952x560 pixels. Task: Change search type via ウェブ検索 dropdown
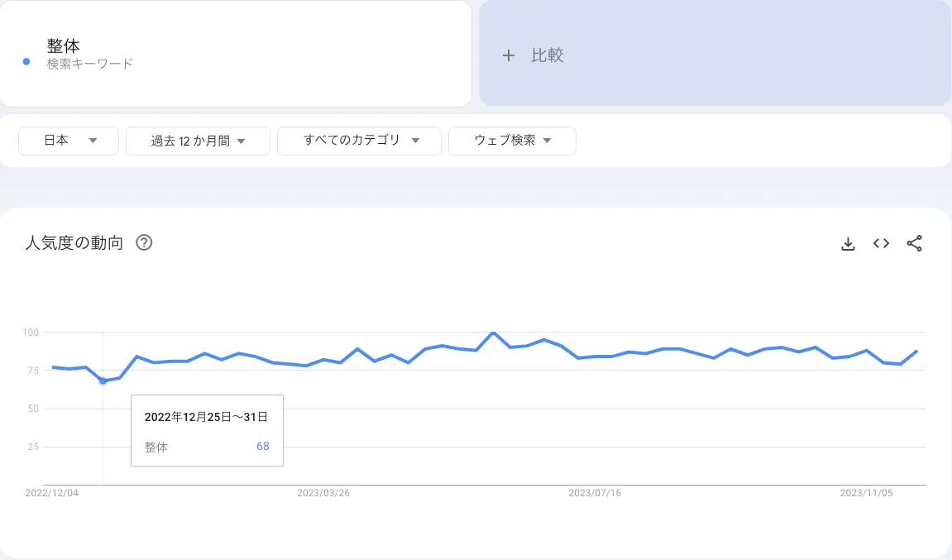point(512,141)
